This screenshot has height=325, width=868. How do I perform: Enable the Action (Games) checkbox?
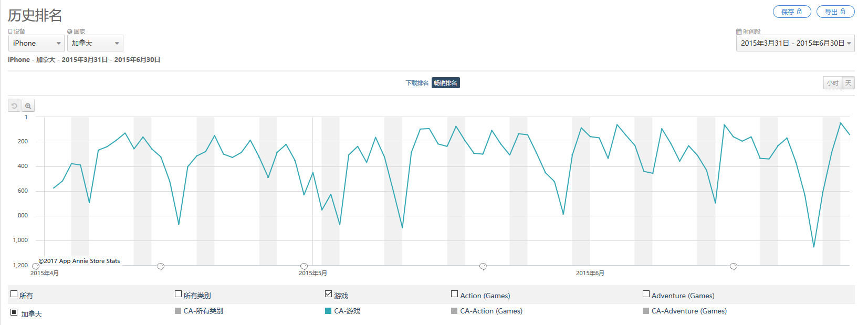pyautogui.click(x=454, y=294)
